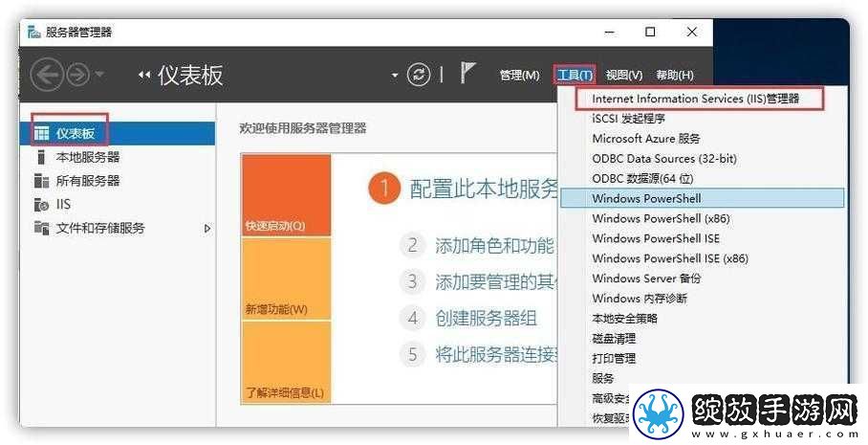Launch Windows PowerShell ISE

coord(656,238)
